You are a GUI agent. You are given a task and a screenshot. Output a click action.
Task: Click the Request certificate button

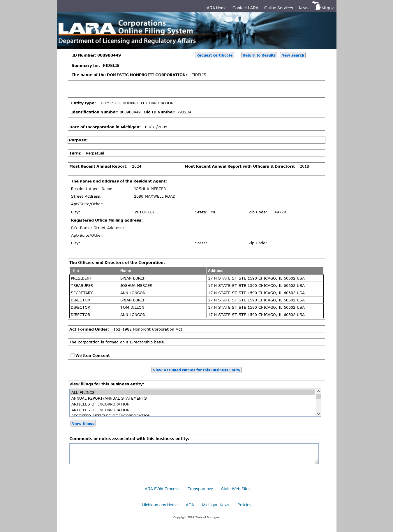214,55
